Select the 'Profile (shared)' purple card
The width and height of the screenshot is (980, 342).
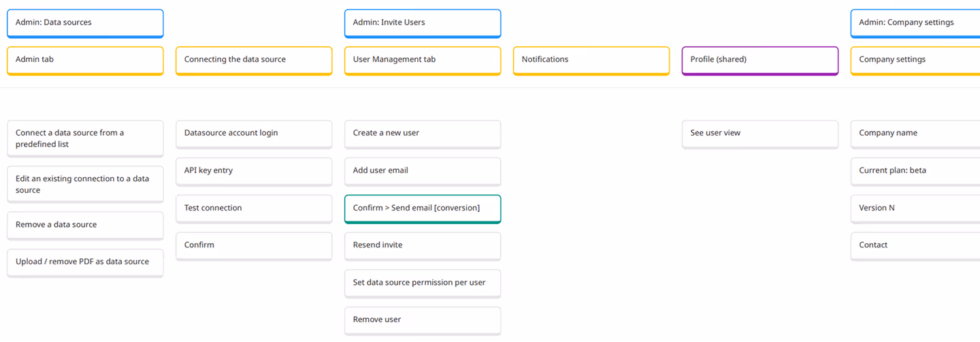point(760,61)
